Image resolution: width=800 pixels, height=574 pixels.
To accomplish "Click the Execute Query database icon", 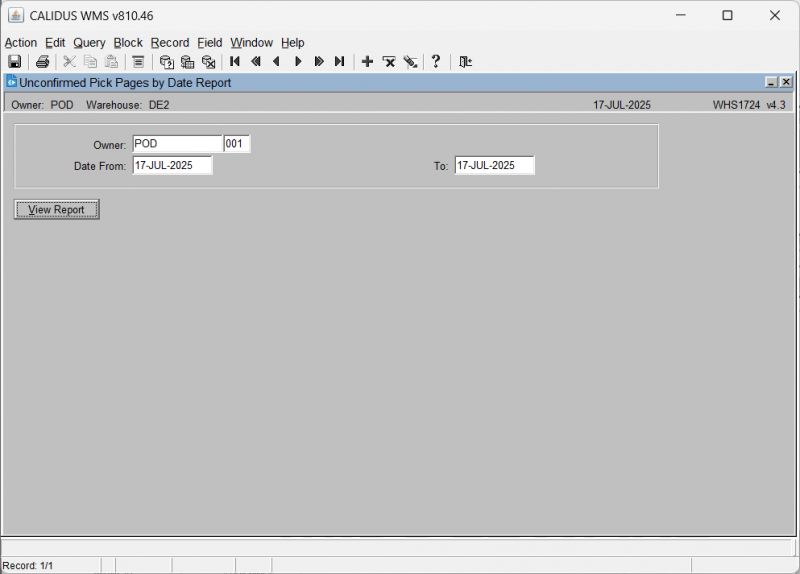I will (x=187, y=62).
